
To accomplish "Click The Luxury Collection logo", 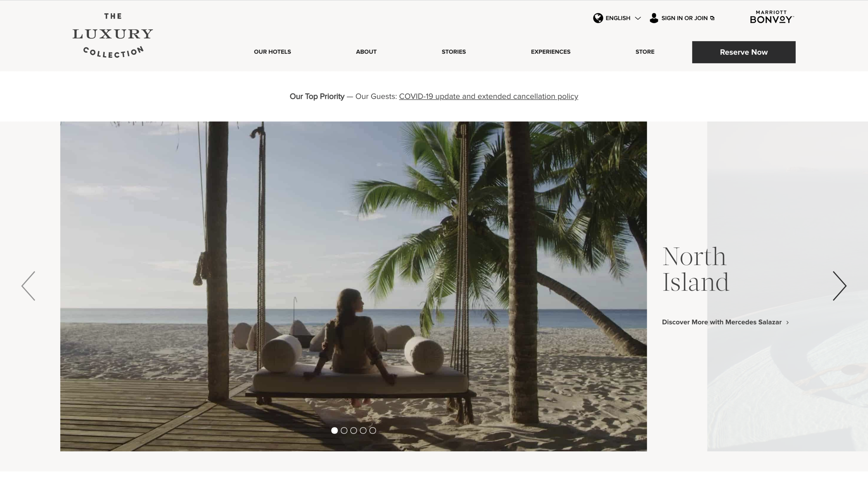I will [x=112, y=35].
